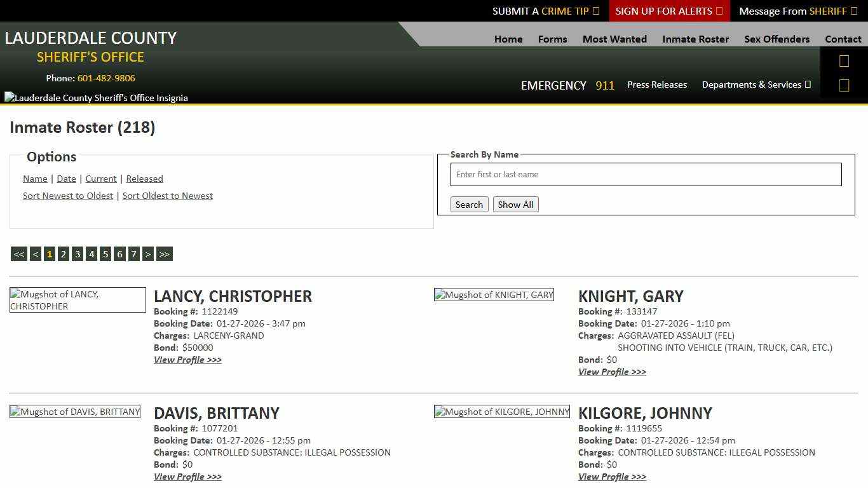Click the DAVIS, BRITTANY mugshot placeholder
This screenshot has width=868, height=488.
(x=75, y=411)
